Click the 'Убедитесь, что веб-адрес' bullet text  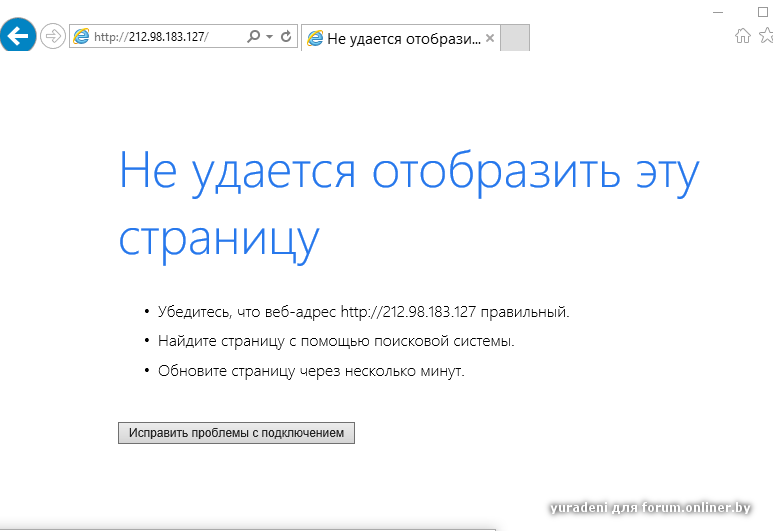363,312
